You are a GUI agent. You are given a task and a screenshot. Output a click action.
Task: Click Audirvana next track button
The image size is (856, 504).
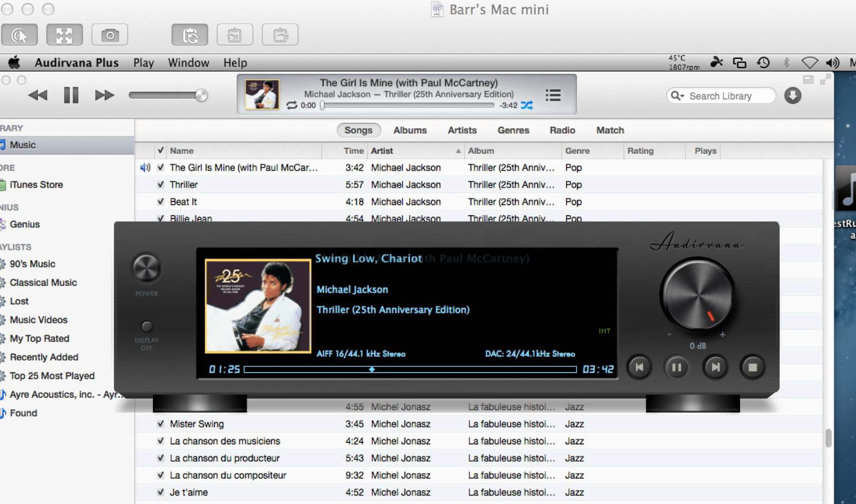click(715, 367)
